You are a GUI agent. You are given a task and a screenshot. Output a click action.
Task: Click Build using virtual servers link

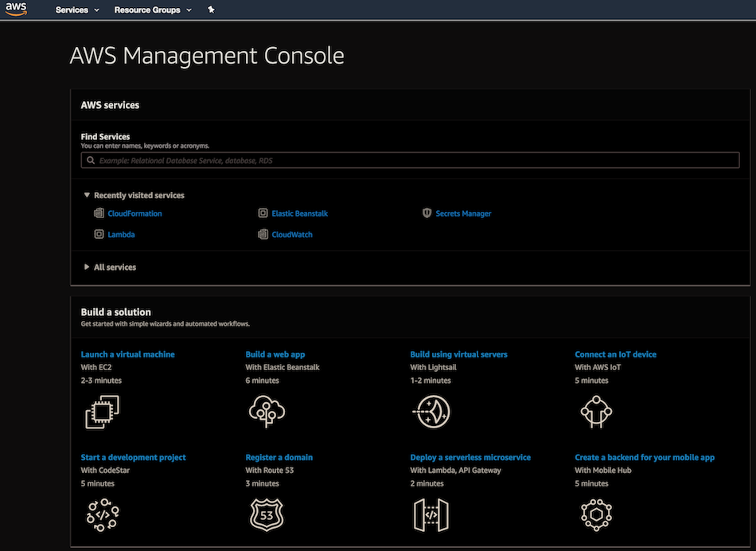(x=458, y=354)
